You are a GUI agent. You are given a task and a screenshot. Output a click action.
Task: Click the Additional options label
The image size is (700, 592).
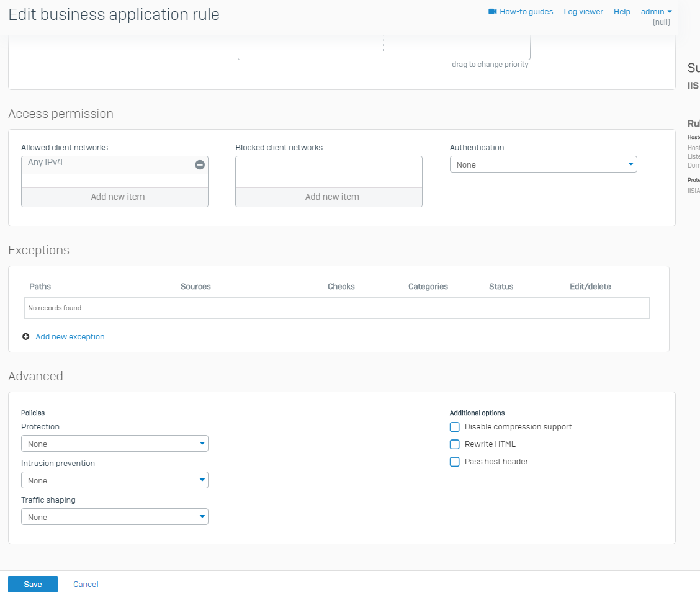[x=477, y=413]
